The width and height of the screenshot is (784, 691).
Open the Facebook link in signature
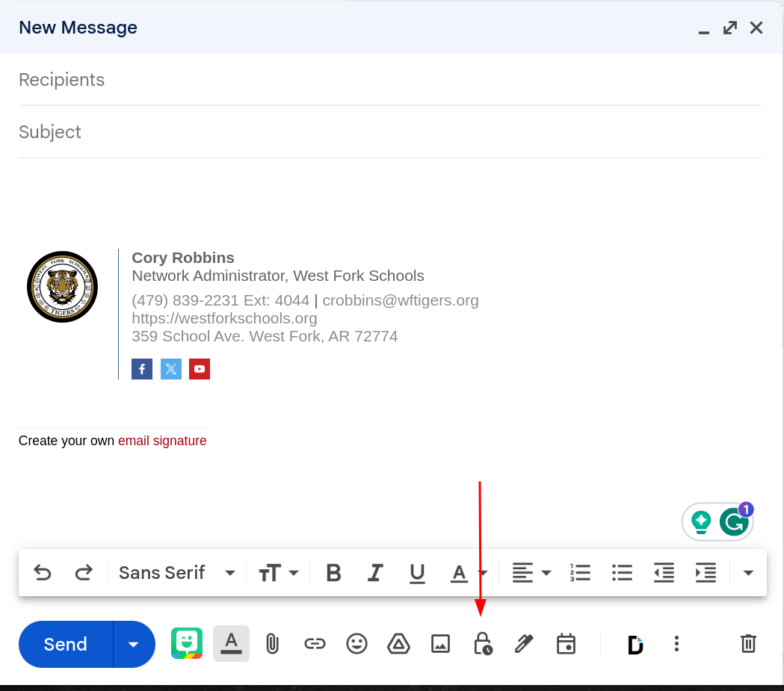pos(142,369)
